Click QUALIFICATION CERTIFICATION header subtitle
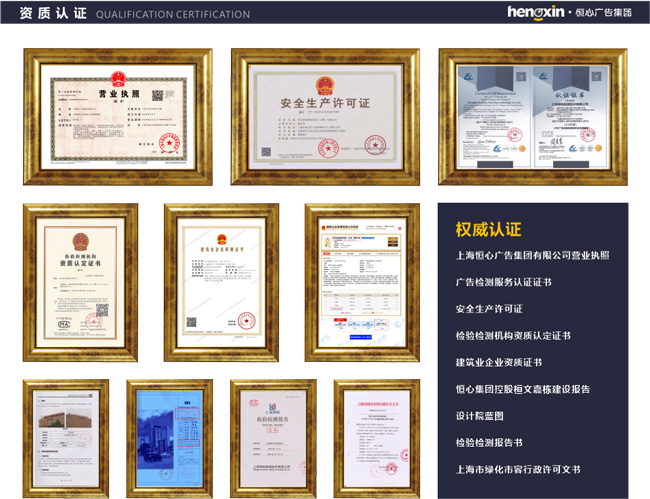This screenshot has width=650, height=499. 173,15
